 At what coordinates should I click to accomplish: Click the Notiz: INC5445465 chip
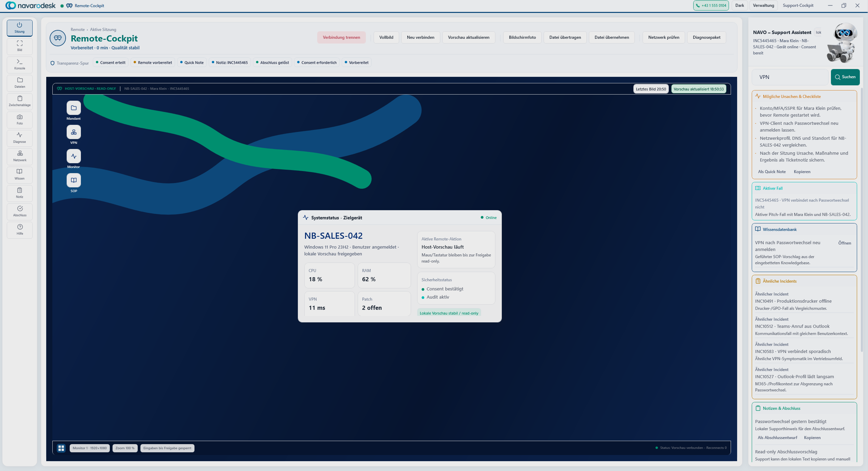[x=230, y=63]
